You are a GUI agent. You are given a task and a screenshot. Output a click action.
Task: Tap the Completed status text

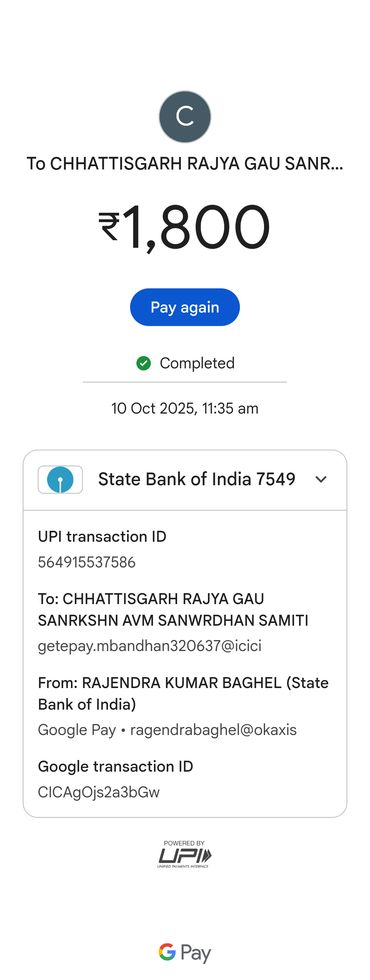click(x=197, y=363)
